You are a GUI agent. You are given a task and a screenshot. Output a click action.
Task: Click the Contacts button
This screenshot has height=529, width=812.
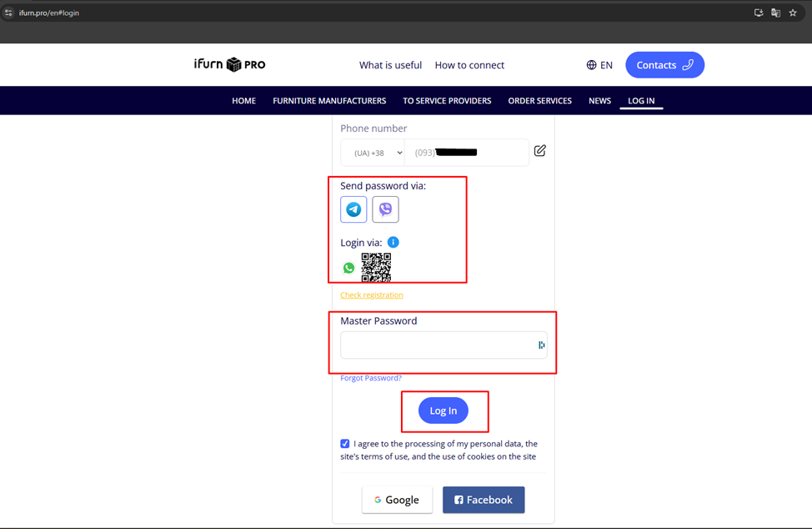pyautogui.click(x=664, y=65)
